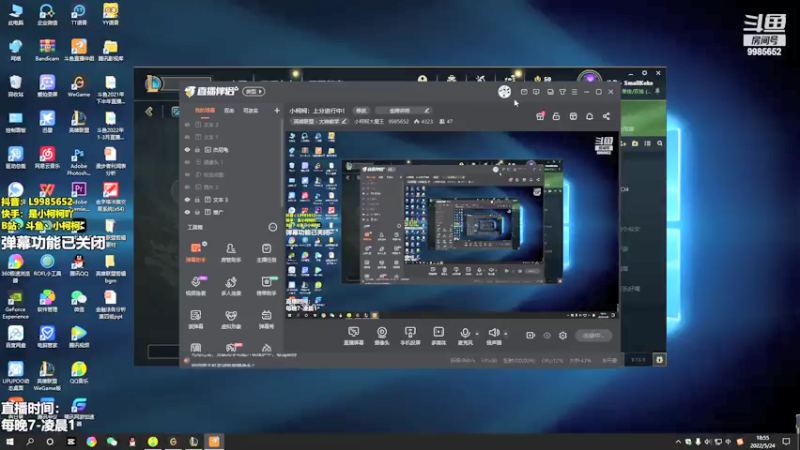Click the source list scrollbar
The width and height of the screenshot is (800, 450).
click(x=281, y=163)
